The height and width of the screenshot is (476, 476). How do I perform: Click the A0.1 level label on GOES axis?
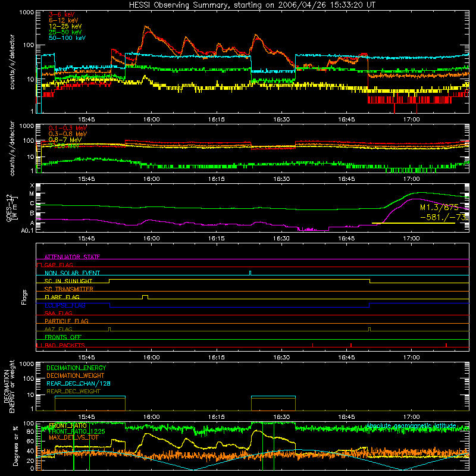pos(27,230)
